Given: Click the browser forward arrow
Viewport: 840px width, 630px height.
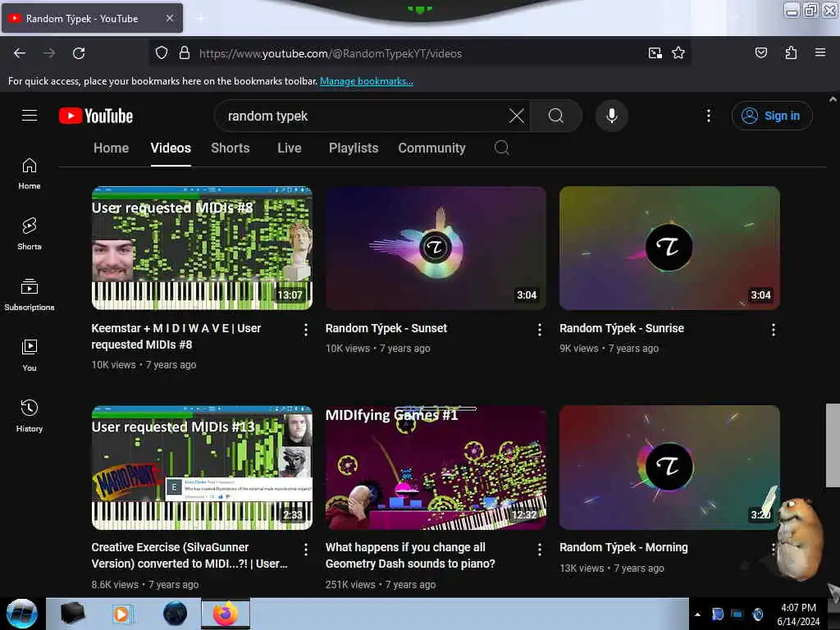Looking at the screenshot, I should 49,53.
